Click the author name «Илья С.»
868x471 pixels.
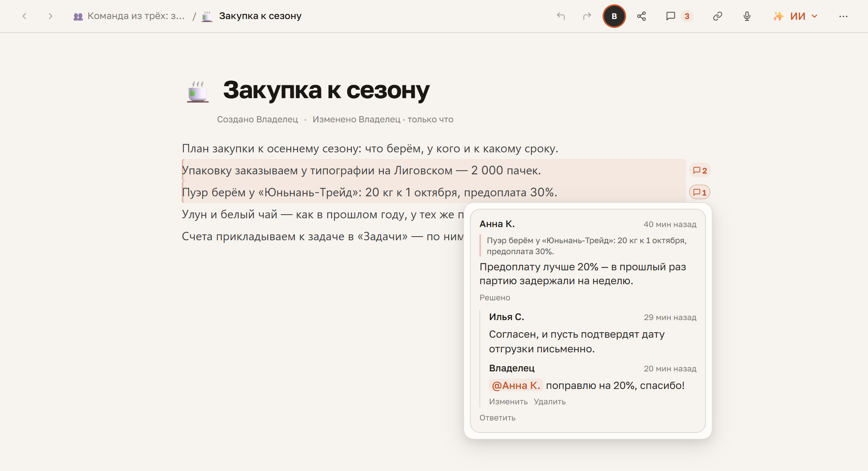click(x=507, y=317)
